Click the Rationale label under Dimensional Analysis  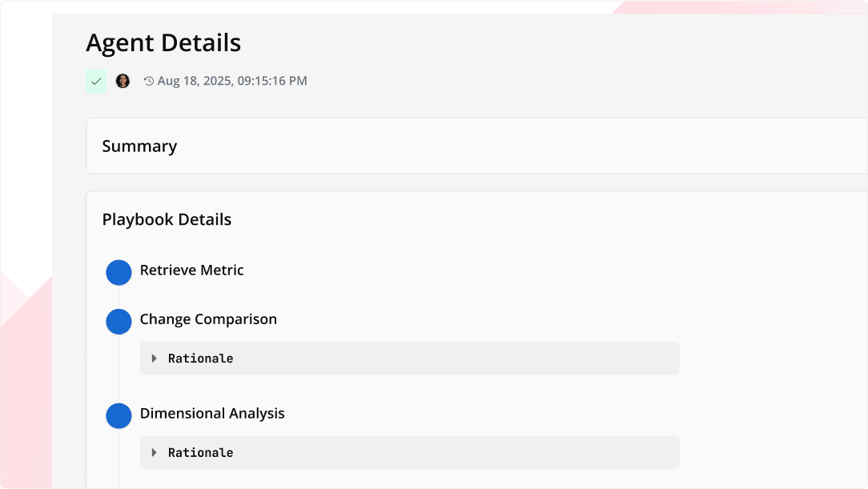point(200,453)
